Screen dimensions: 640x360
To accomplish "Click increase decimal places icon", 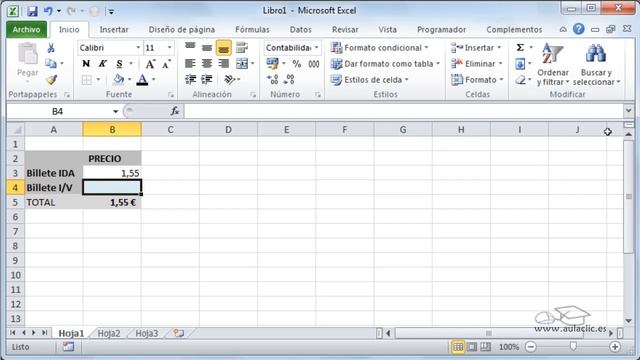I will click(x=272, y=79).
